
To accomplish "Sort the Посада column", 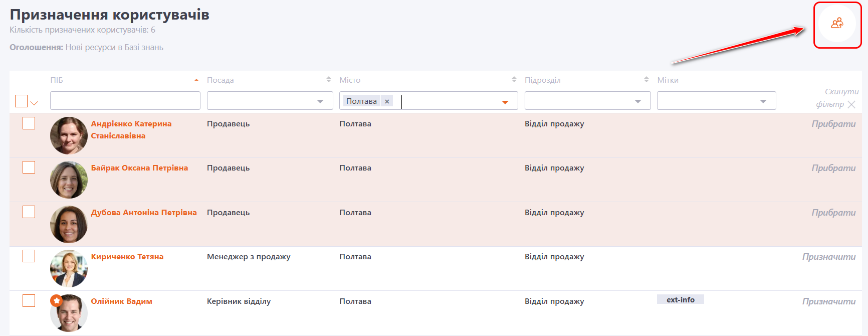I will point(329,80).
